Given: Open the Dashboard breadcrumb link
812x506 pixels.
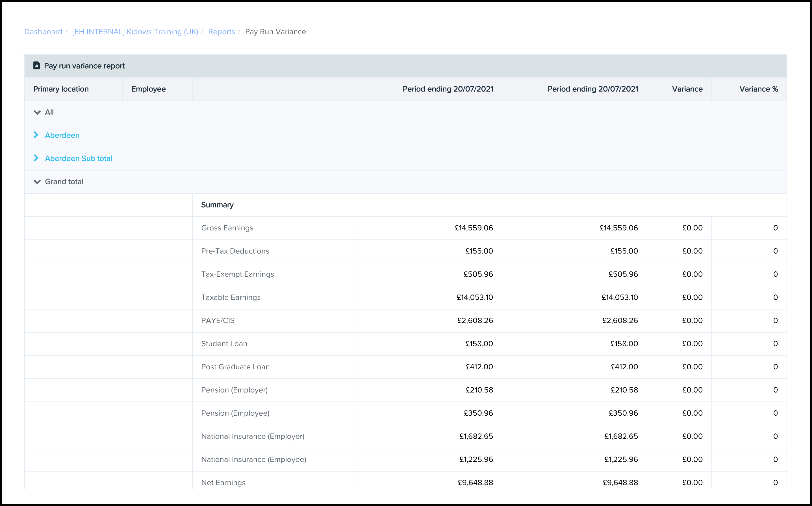Looking at the screenshot, I should (x=43, y=31).
